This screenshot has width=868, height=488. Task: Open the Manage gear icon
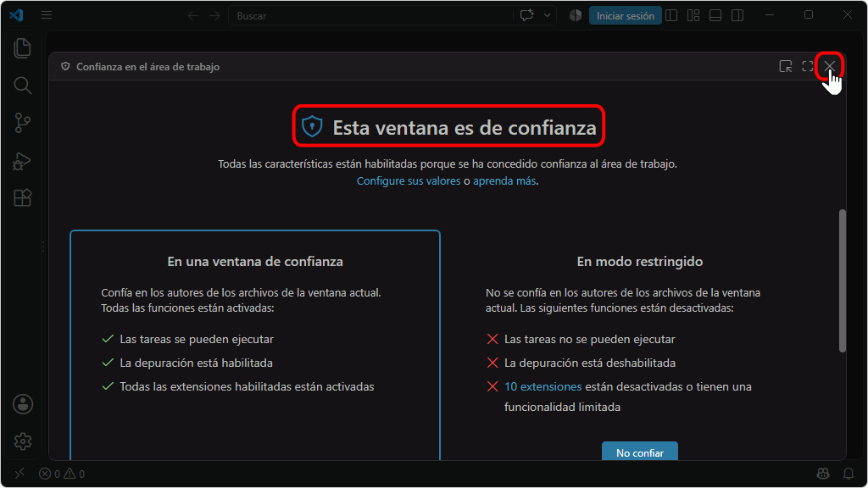[x=23, y=441]
